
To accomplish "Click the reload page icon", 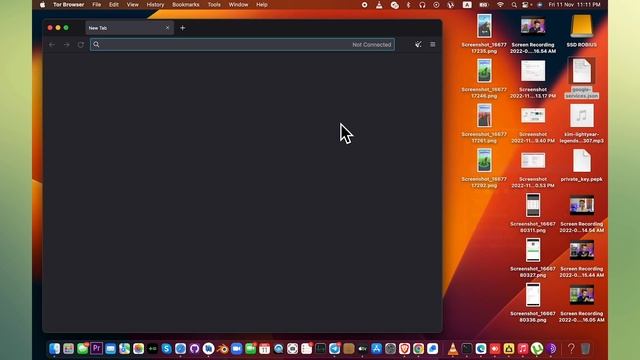I will 81,44.
